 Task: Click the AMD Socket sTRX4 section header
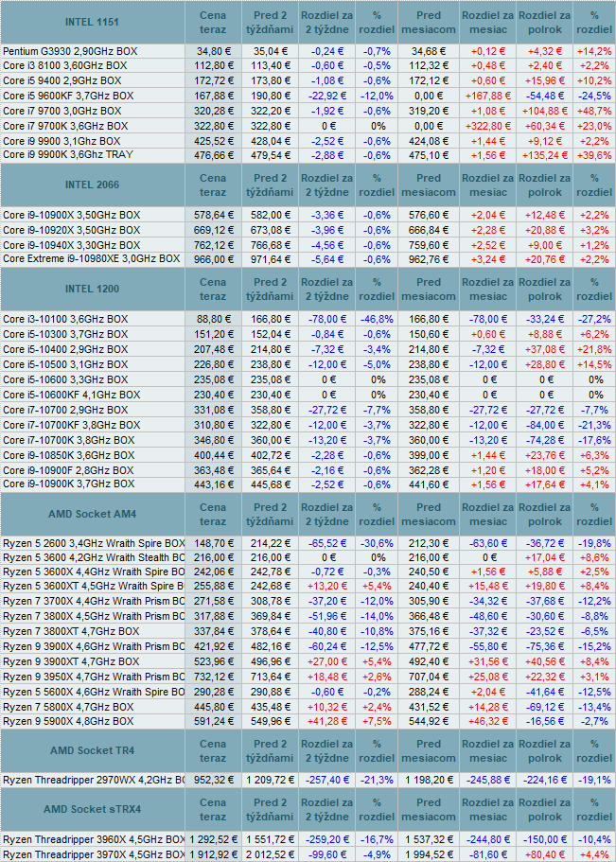pyautogui.click(x=92, y=810)
